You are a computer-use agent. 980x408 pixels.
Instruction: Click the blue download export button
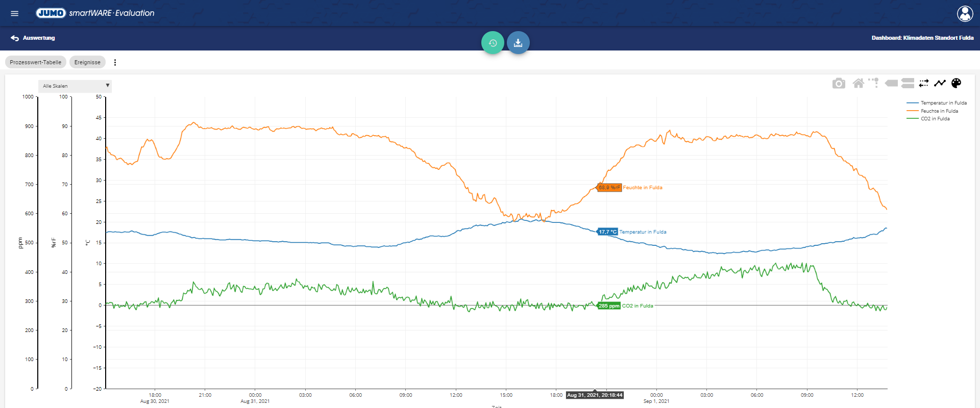pos(518,43)
